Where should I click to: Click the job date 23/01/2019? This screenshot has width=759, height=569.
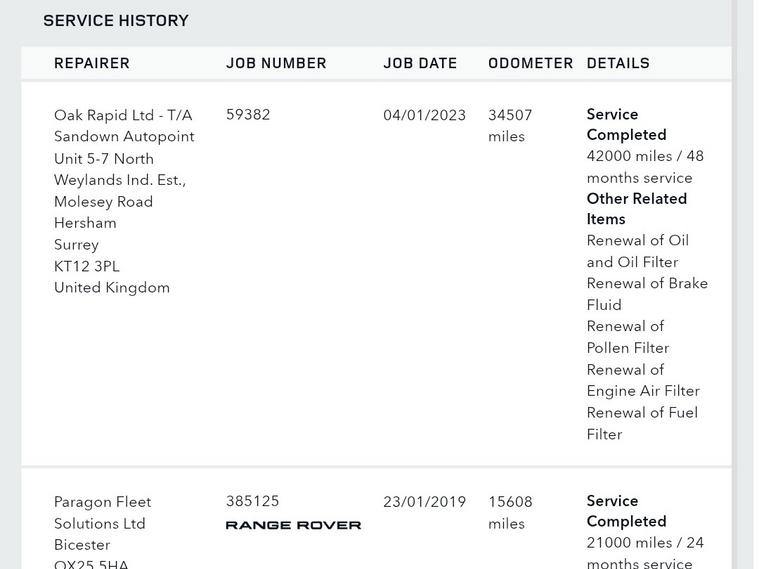(424, 502)
